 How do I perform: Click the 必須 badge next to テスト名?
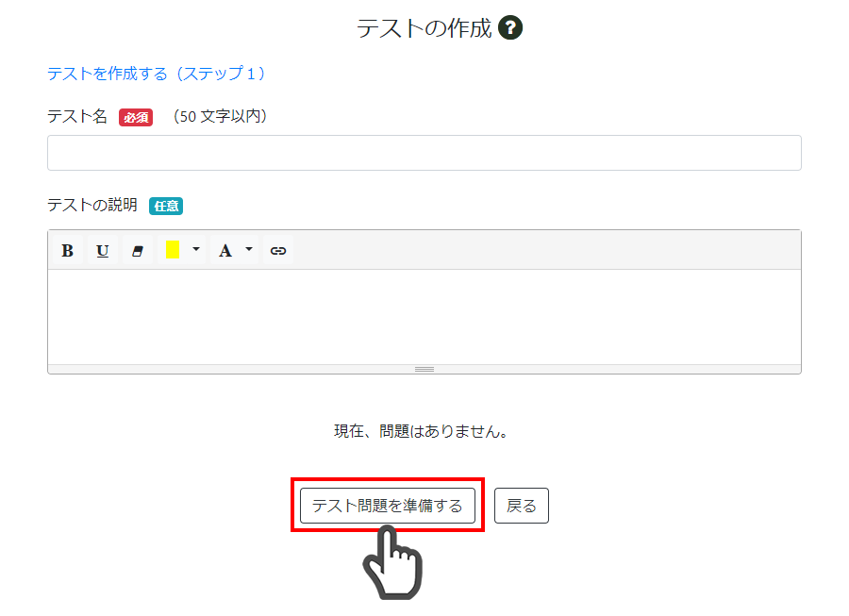pos(136,118)
